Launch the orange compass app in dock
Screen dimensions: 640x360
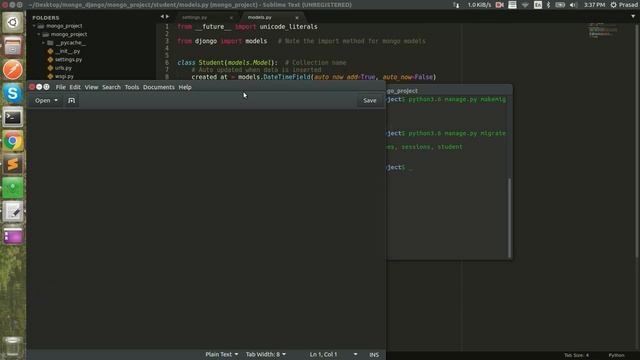(13, 69)
